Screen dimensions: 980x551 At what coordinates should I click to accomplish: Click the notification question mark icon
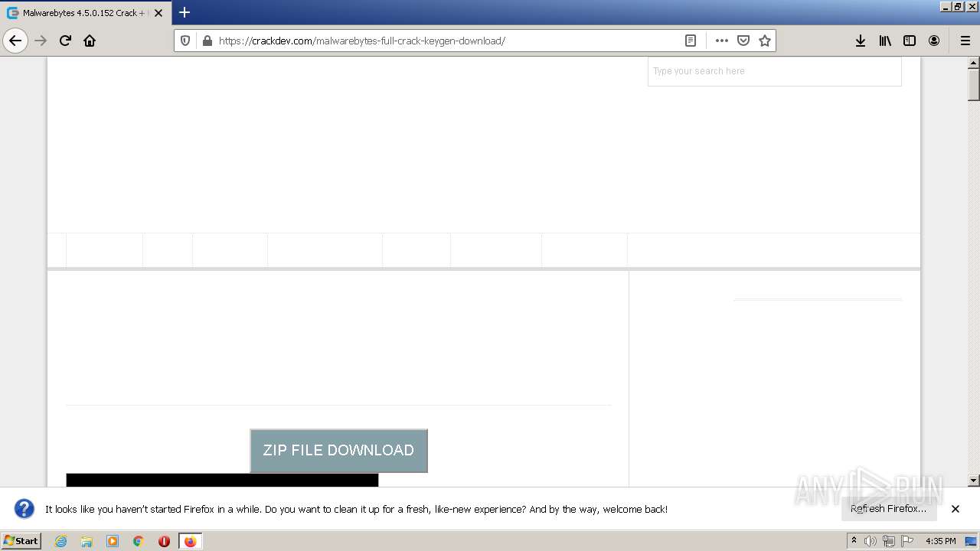pos(24,509)
